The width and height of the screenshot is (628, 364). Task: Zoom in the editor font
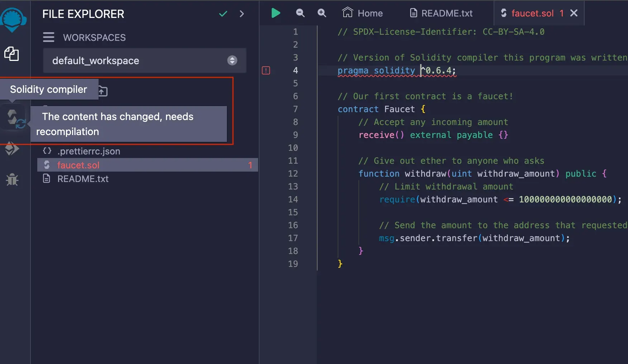coord(322,13)
